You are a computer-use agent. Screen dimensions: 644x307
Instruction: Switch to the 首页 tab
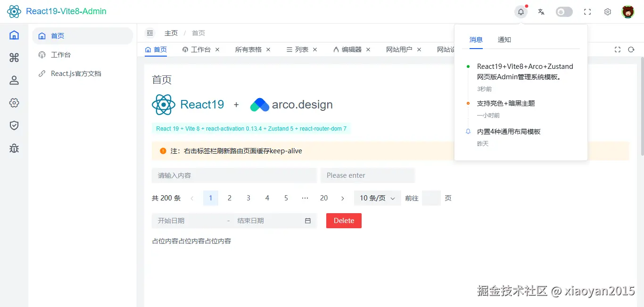(x=156, y=50)
